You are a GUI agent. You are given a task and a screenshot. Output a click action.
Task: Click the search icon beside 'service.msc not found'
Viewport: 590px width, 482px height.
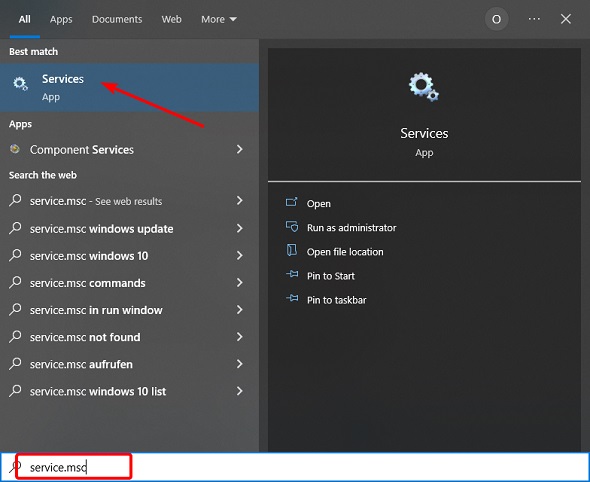(x=15, y=336)
